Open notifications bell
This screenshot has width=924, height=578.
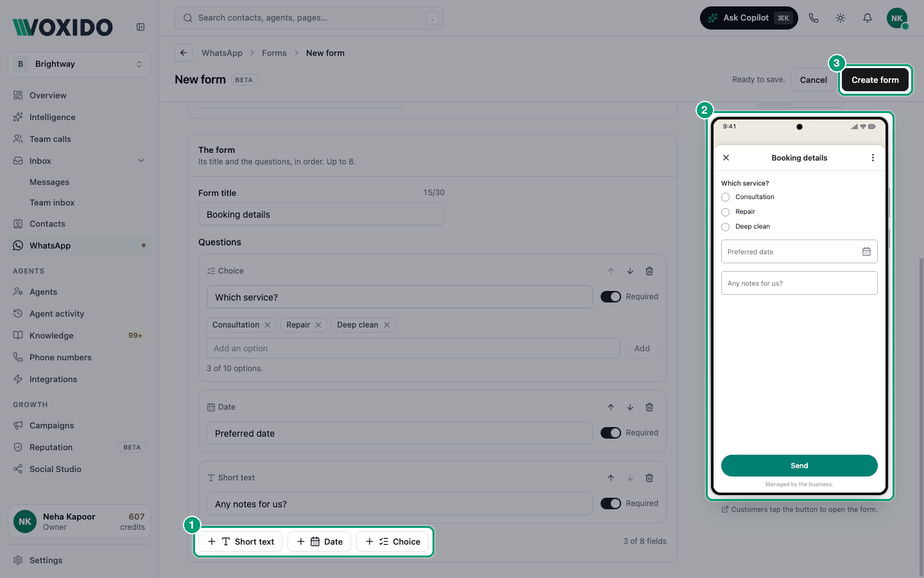(x=868, y=18)
